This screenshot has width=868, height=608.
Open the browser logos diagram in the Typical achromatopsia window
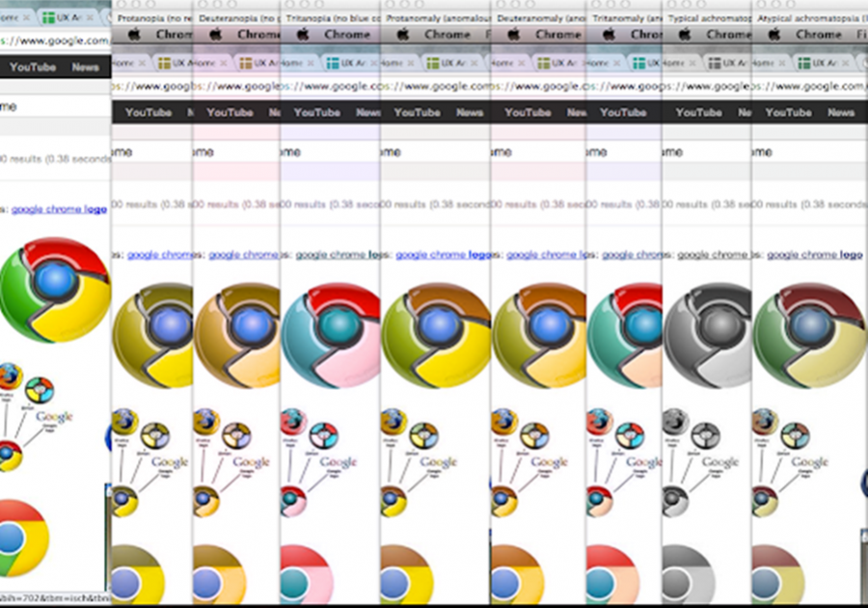(x=701, y=462)
